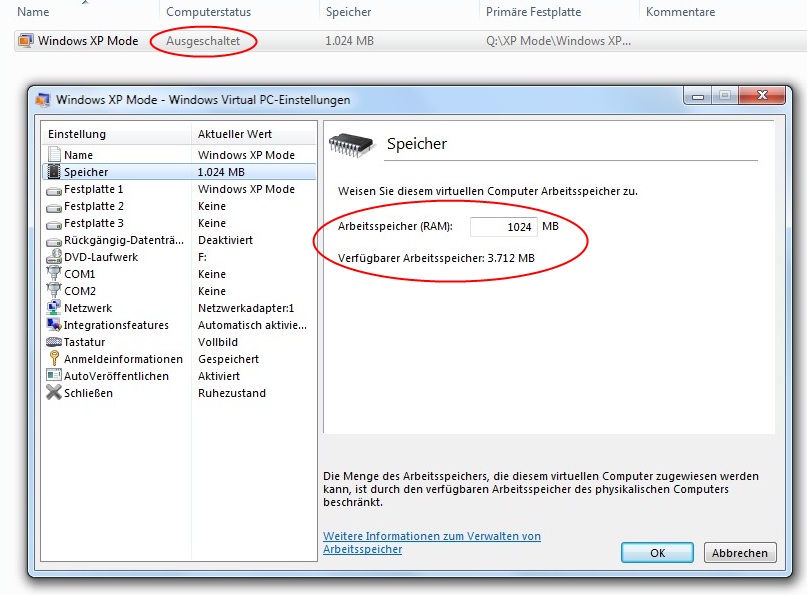Image resolution: width=807 pixels, height=595 pixels.
Task: Sort by Kommentare column header
Action: pos(680,12)
